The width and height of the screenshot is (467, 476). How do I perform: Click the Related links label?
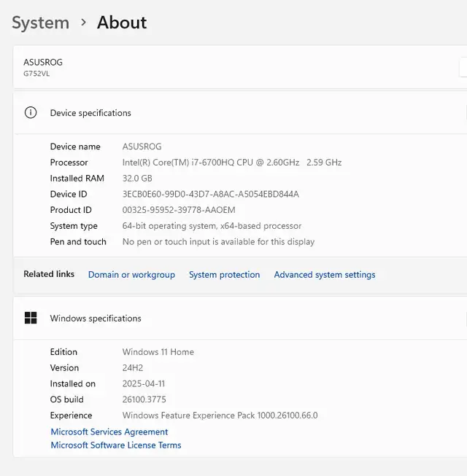(49, 274)
